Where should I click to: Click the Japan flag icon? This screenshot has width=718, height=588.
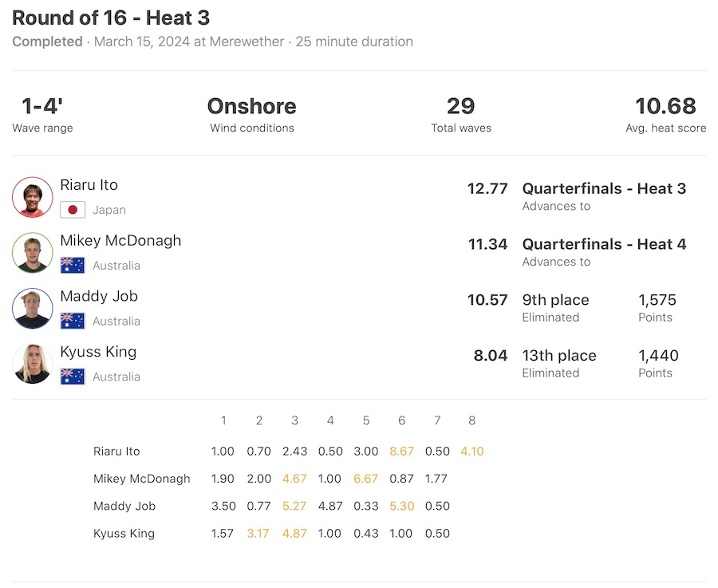click(73, 210)
